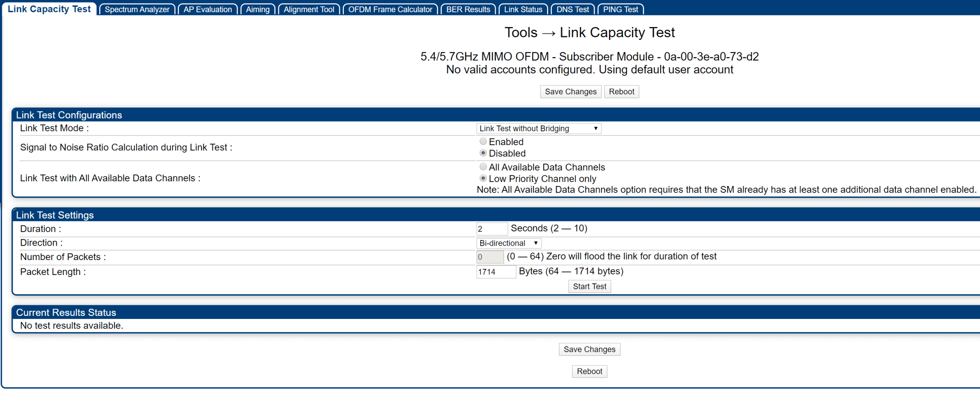Click 'Signal to Noise Ratio Calculation during Link Test' label
The image size is (980, 393).
click(126, 147)
